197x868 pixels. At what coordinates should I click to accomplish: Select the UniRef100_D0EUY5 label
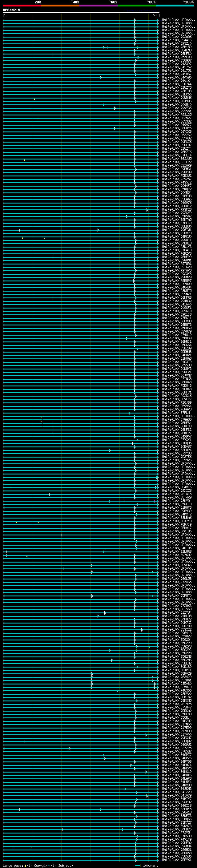click(177, 128)
